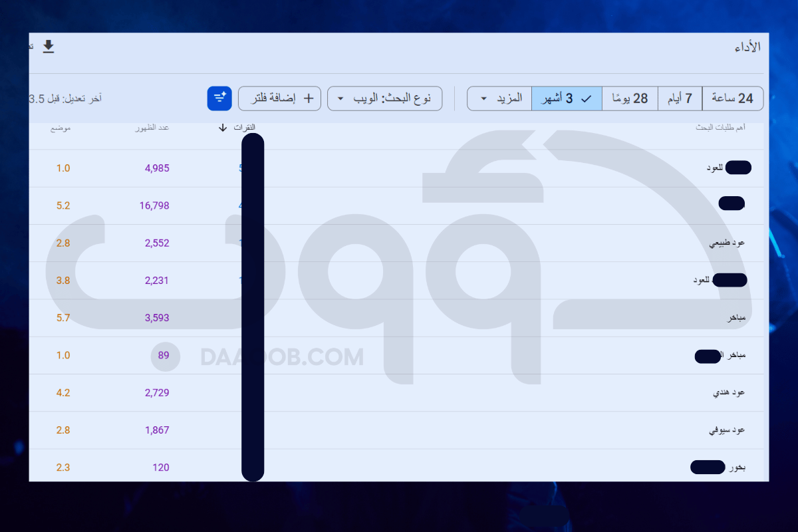This screenshot has width=798, height=532.
Task: Select the checked 3 أشهر range
Action: click(x=567, y=98)
